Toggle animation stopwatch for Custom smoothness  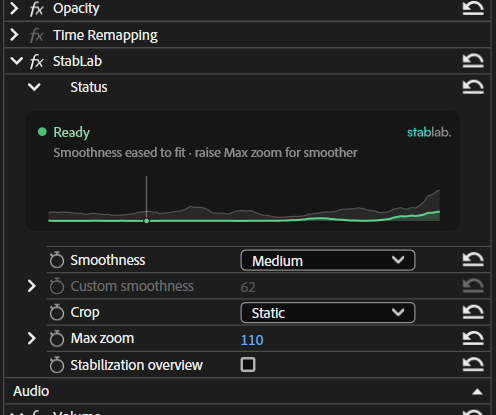coord(57,286)
